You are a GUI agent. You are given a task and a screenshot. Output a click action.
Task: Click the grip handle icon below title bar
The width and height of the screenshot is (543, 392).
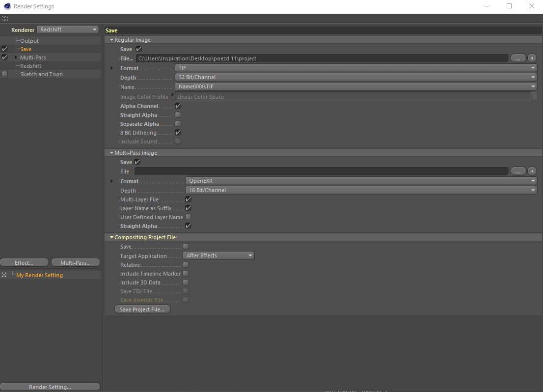coord(5,19)
